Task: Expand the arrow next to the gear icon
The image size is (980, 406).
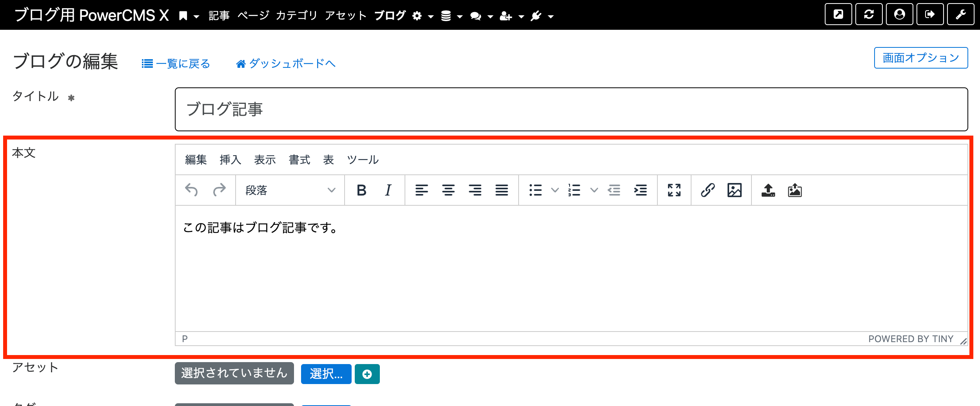Action: coord(431,16)
